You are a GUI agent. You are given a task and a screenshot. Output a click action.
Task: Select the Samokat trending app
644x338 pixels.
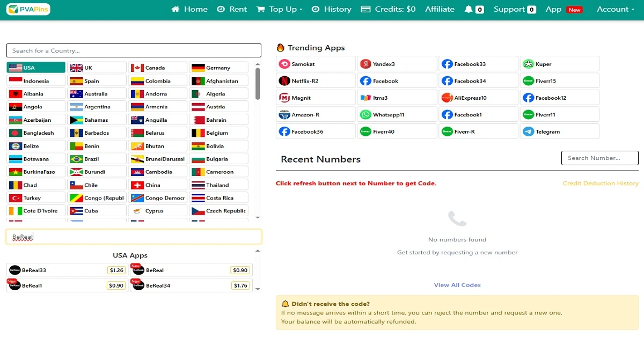316,64
